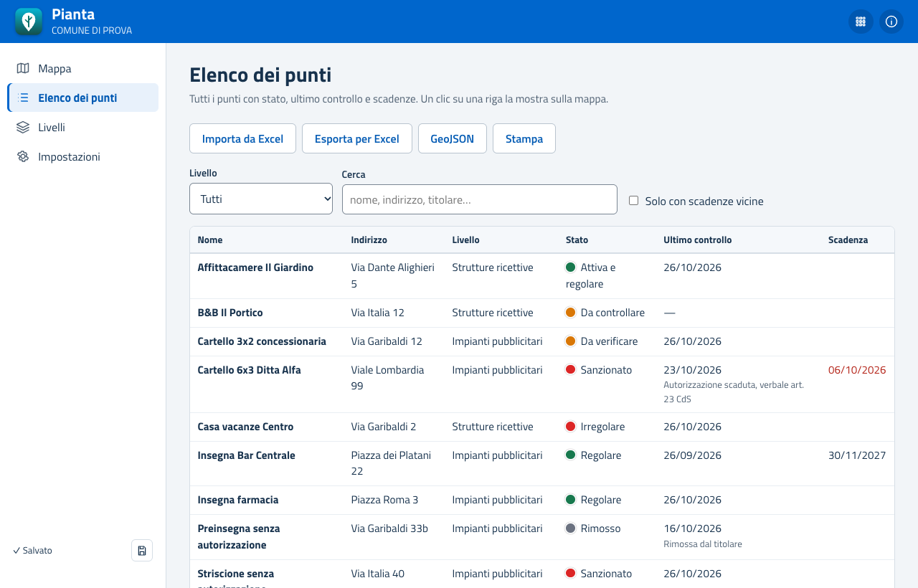The image size is (918, 588).
Task: Open the apps grid icon in header
Action: coord(861,22)
